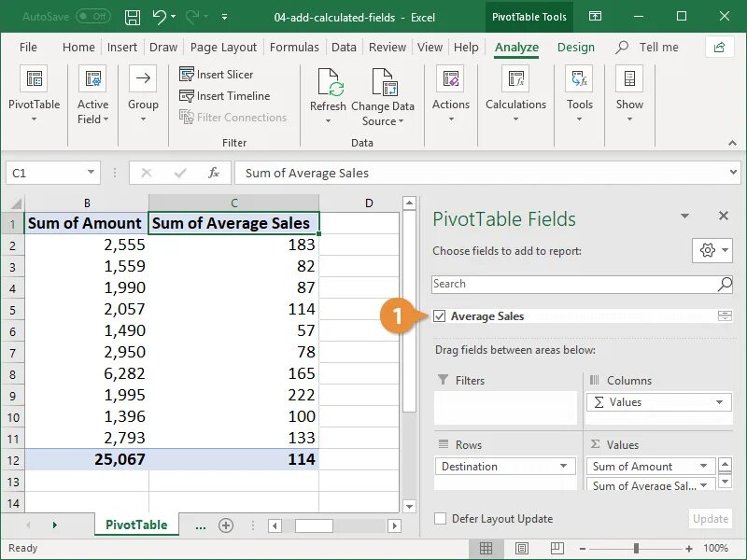Toggle the AutoSave switch
The width and height of the screenshot is (747, 560).
click(92, 17)
